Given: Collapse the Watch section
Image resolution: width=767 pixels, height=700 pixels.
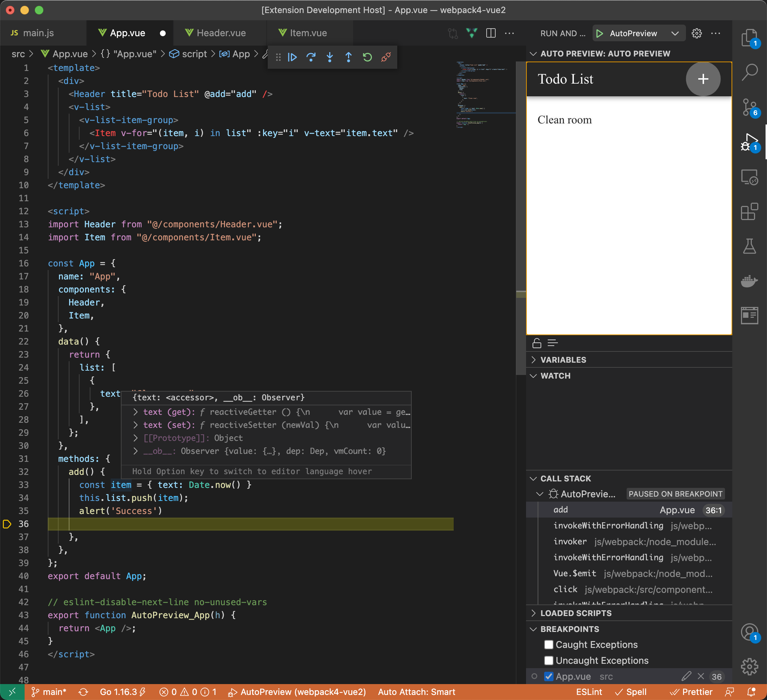Looking at the screenshot, I should pos(533,376).
